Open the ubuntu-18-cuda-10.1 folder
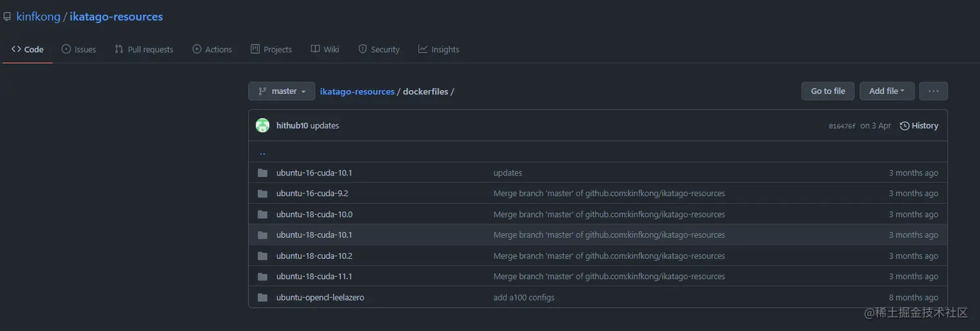 314,235
